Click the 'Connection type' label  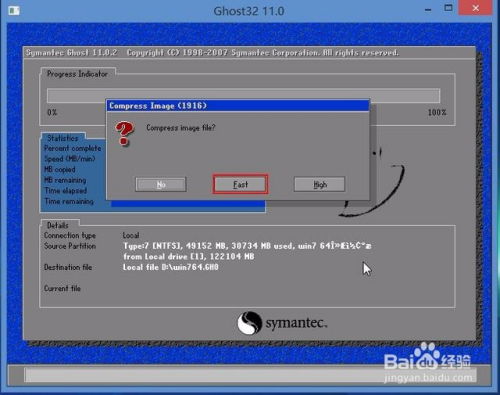coord(70,235)
